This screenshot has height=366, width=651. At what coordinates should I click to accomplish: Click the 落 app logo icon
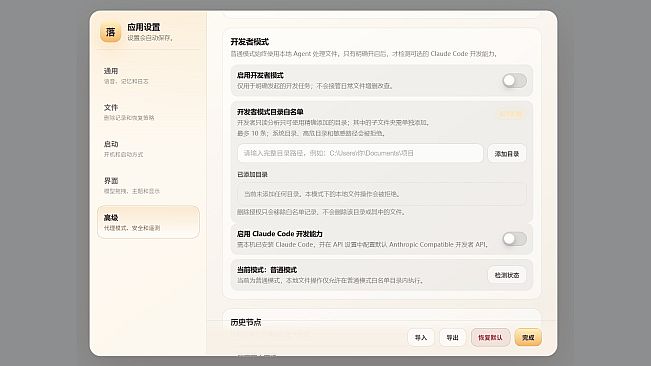[110, 32]
